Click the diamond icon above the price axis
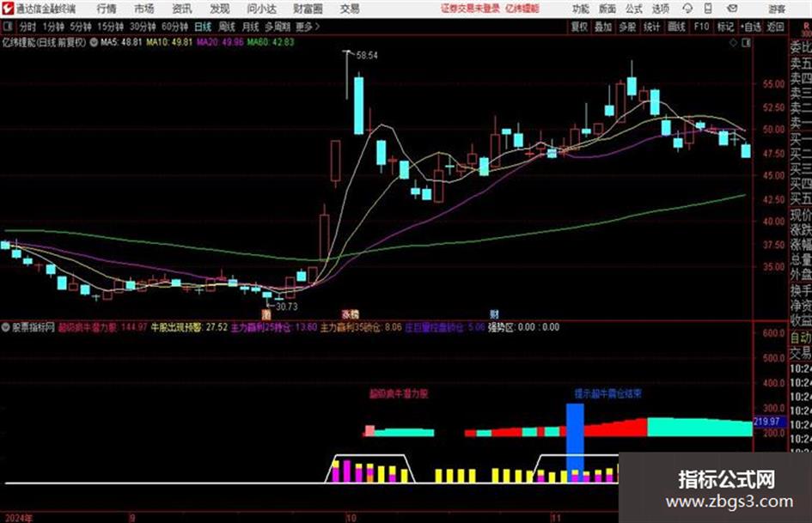This screenshot has width=812, height=523. click(733, 43)
